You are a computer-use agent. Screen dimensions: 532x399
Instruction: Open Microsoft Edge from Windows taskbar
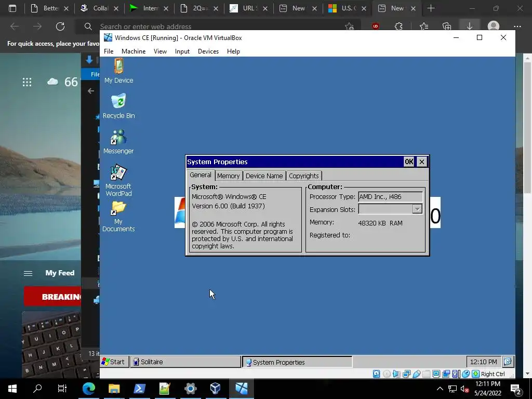click(89, 389)
